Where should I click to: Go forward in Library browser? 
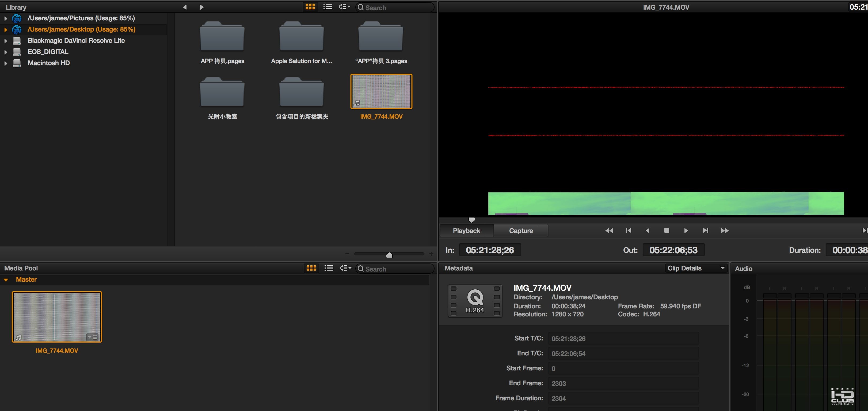coord(201,7)
